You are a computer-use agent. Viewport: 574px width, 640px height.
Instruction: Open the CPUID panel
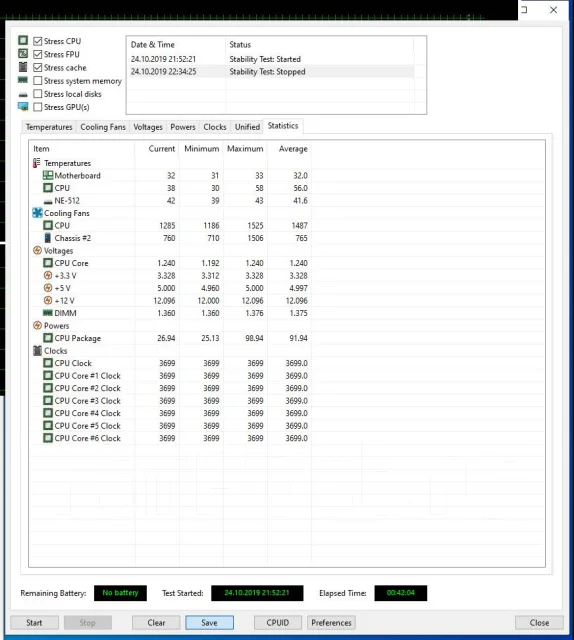278,623
